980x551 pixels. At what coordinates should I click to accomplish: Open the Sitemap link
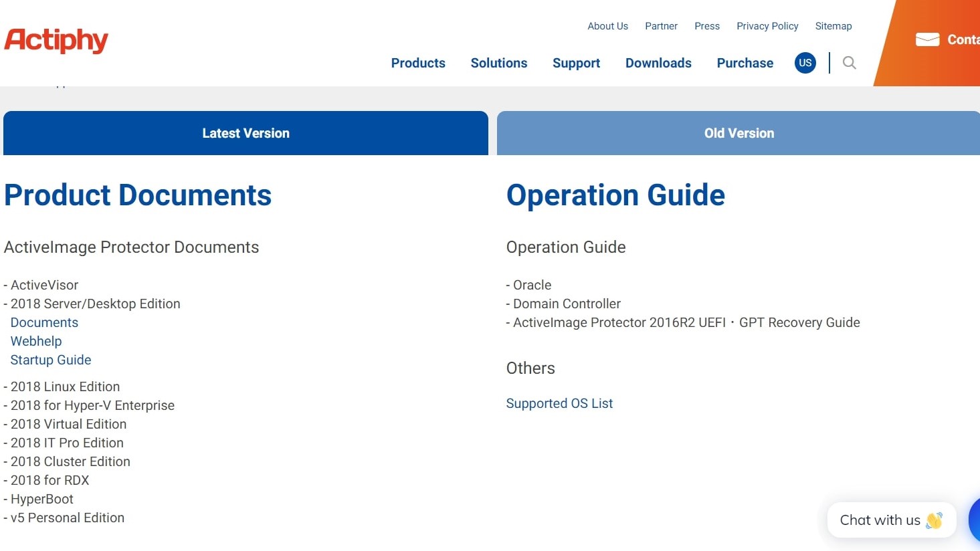click(834, 26)
